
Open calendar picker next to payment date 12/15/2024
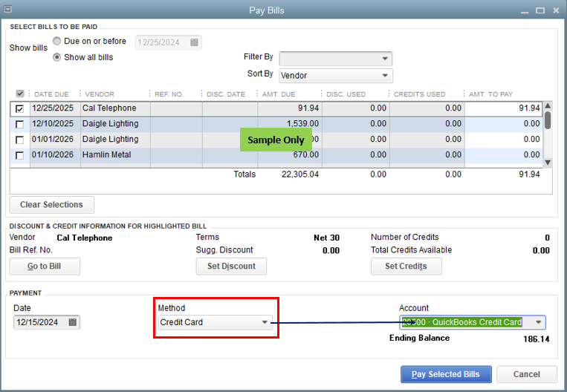click(x=72, y=322)
